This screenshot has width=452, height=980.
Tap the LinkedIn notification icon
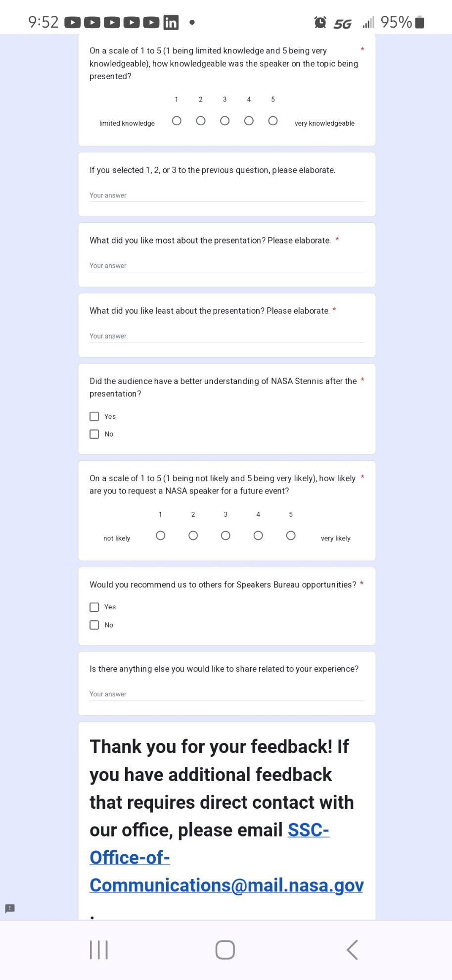tap(171, 22)
